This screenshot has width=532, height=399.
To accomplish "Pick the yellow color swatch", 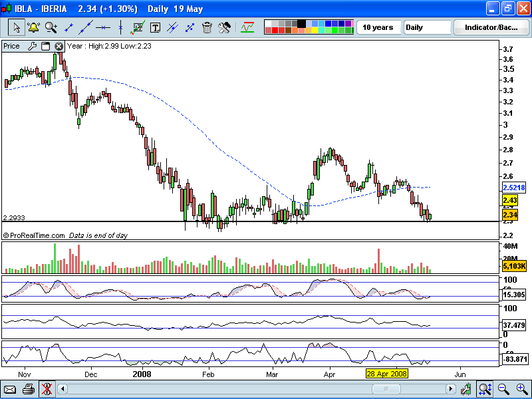I will 315,31.
